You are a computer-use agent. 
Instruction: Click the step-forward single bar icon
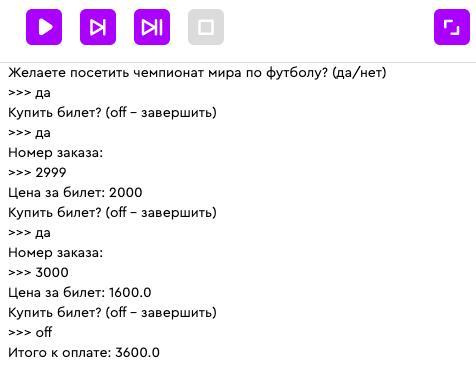tap(98, 27)
